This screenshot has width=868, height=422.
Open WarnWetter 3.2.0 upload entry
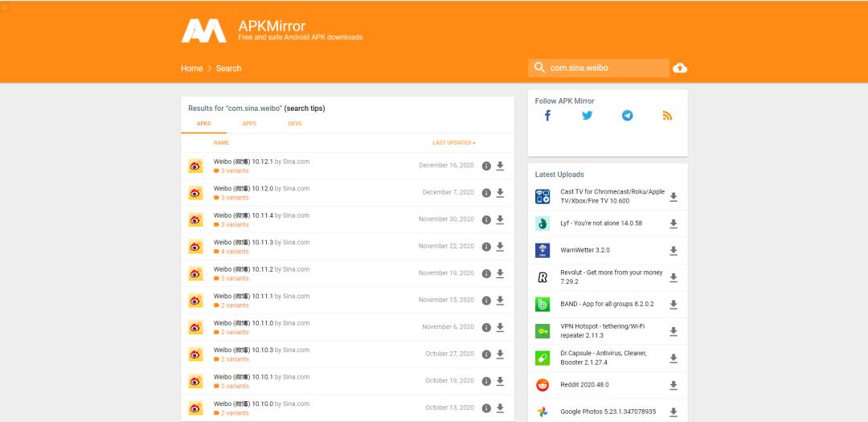[584, 250]
